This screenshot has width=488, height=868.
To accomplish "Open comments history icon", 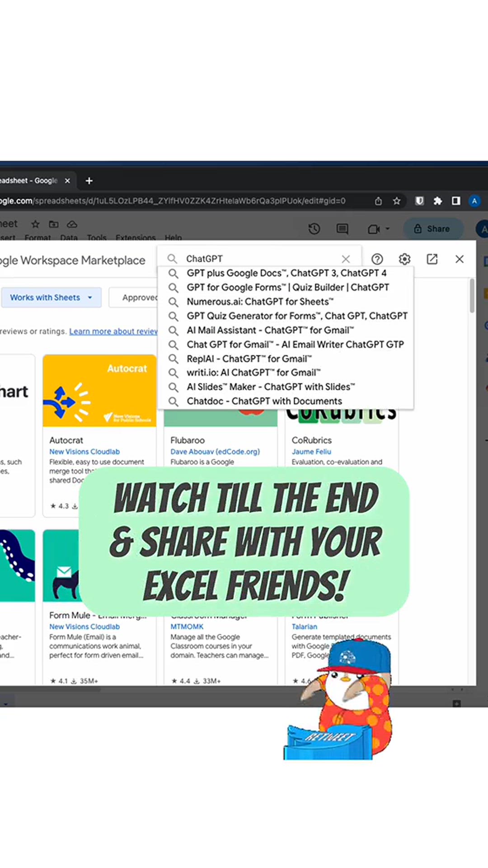I will coord(342,229).
